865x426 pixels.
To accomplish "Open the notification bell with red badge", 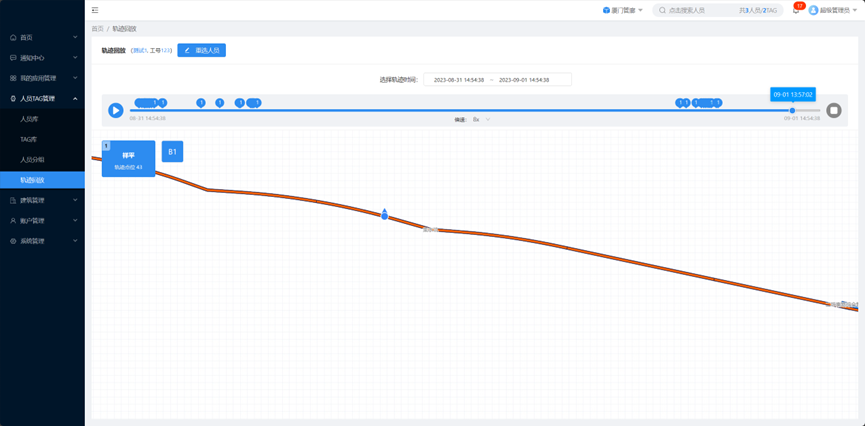I will [795, 10].
